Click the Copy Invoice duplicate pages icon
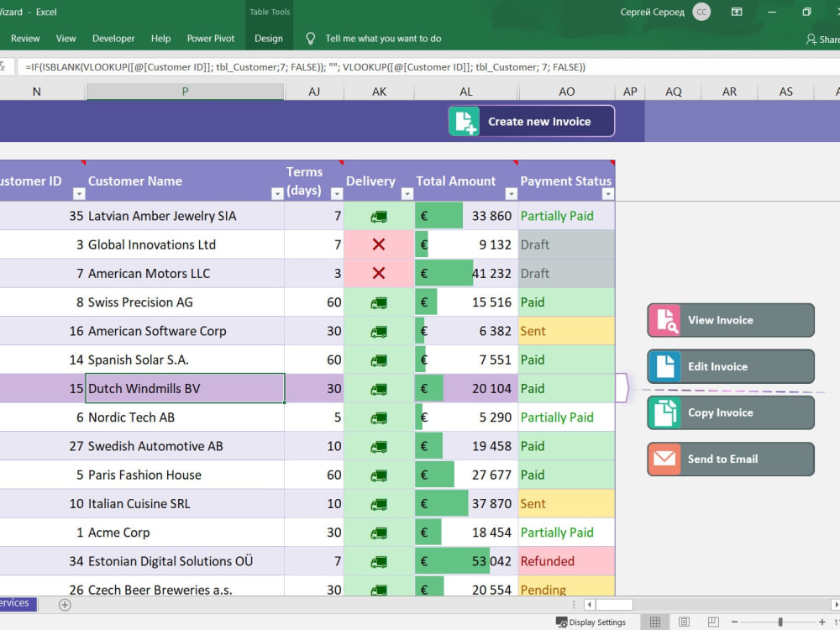 point(665,412)
